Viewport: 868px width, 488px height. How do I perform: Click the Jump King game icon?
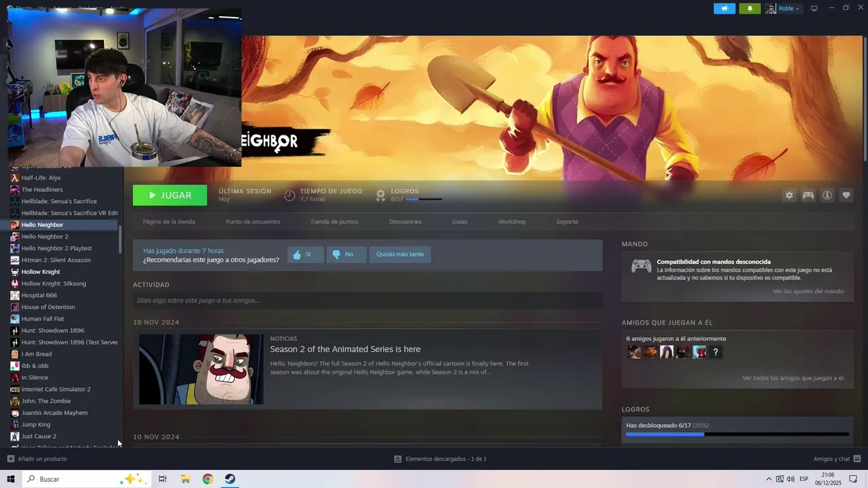[x=14, y=424]
